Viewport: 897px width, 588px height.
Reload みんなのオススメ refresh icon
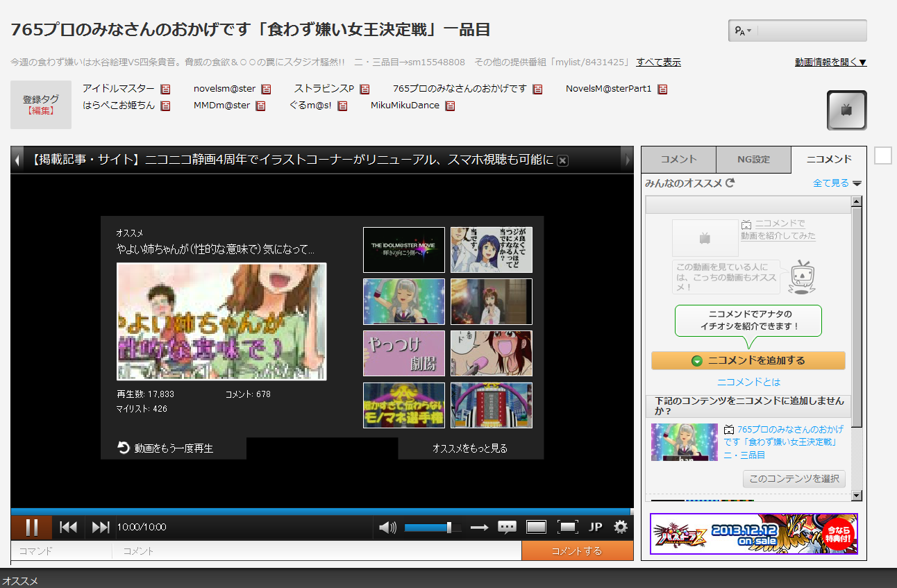(730, 183)
